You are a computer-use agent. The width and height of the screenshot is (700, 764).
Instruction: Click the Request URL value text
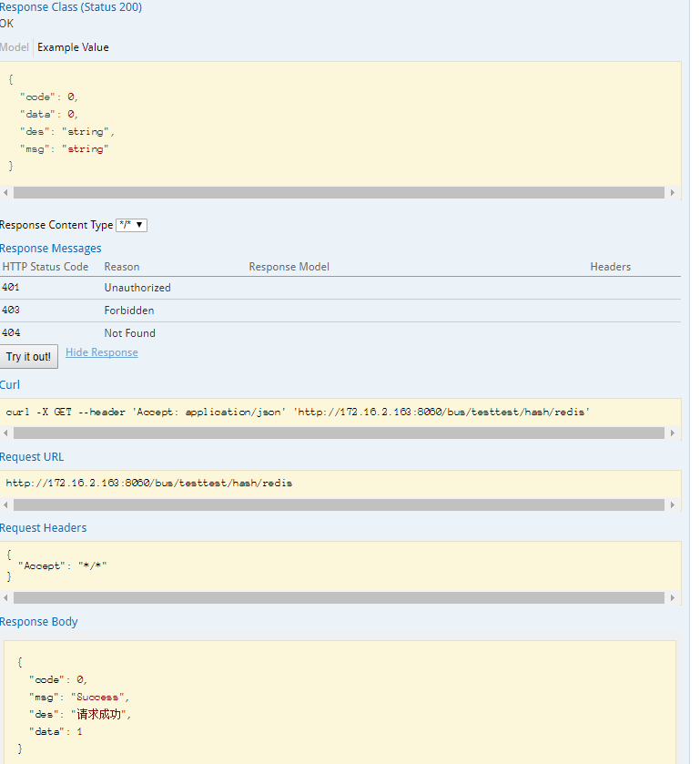click(149, 484)
